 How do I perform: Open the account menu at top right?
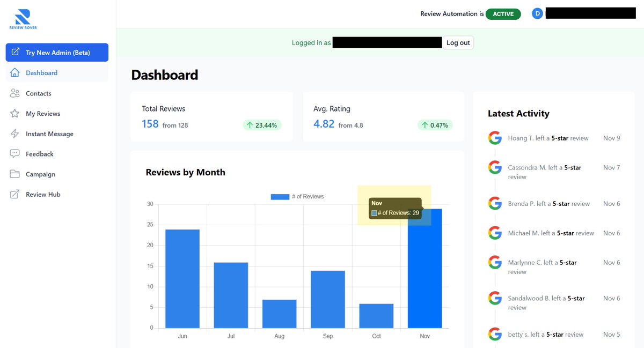[590, 13]
